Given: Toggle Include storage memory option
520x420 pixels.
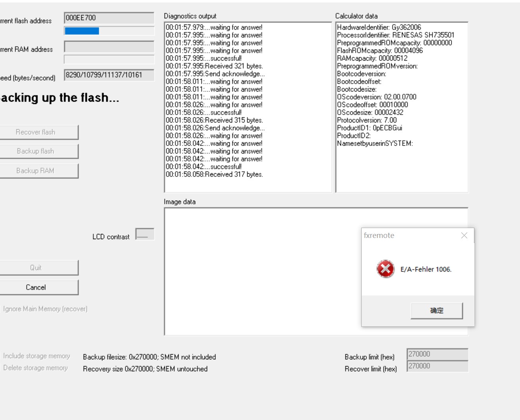Looking at the screenshot, I should 36,356.
